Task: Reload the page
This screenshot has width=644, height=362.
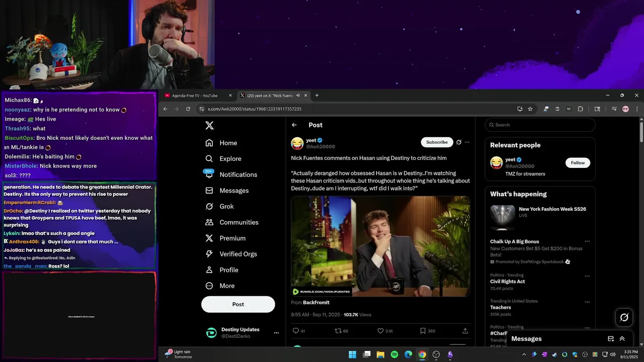Action: [x=188, y=109]
